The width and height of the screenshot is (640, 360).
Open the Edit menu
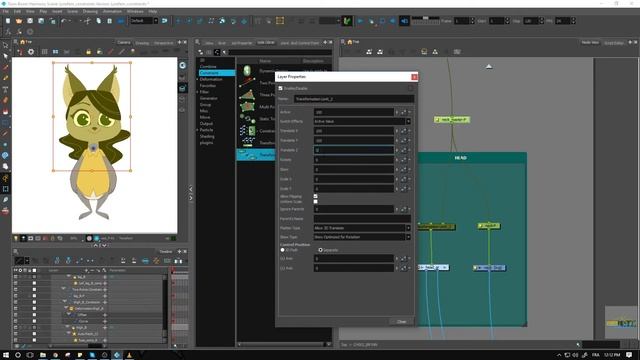pyautogui.click(x=18, y=11)
